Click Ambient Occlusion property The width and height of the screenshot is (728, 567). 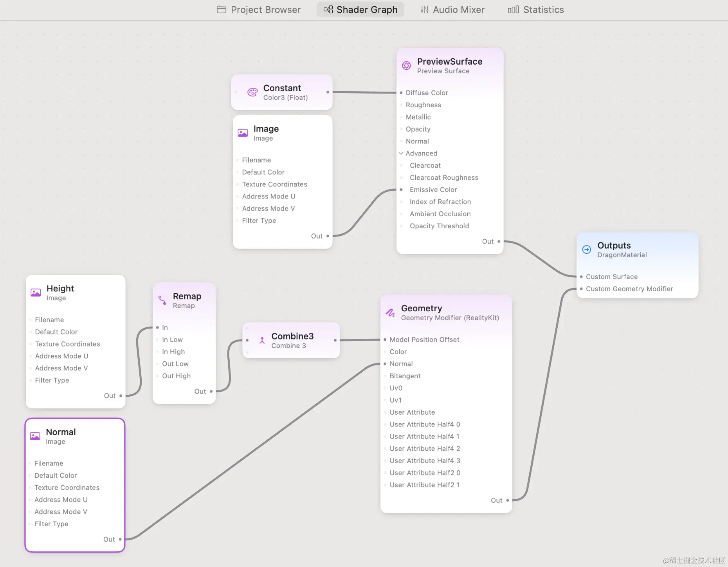coord(440,214)
